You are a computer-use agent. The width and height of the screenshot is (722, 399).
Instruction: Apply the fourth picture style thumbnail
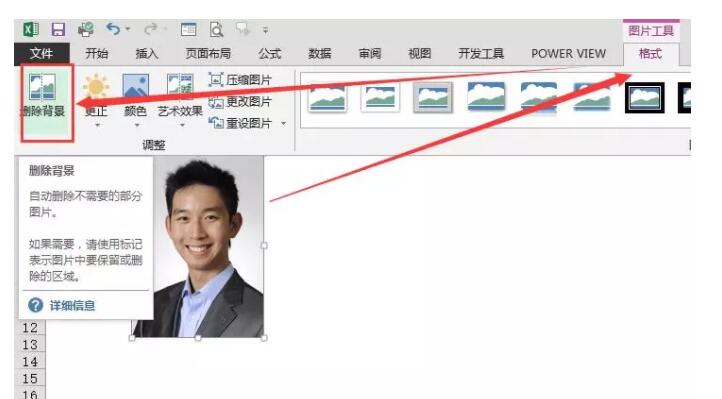[x=486, y=96]
